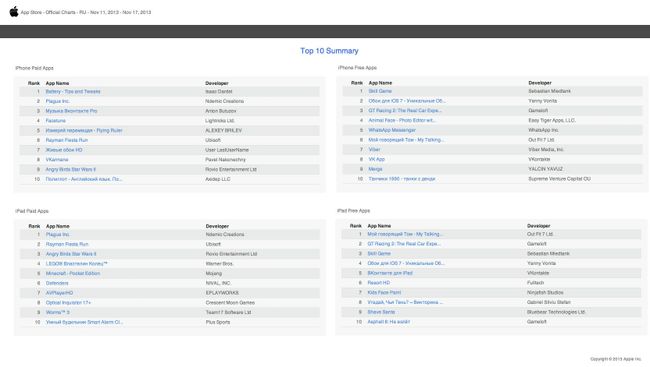Image resolution: width=650 pixels, height=367 pixels.
Task: Open GT Racing 2 in iPhone Free Apps
Action: tap(405, 111)
